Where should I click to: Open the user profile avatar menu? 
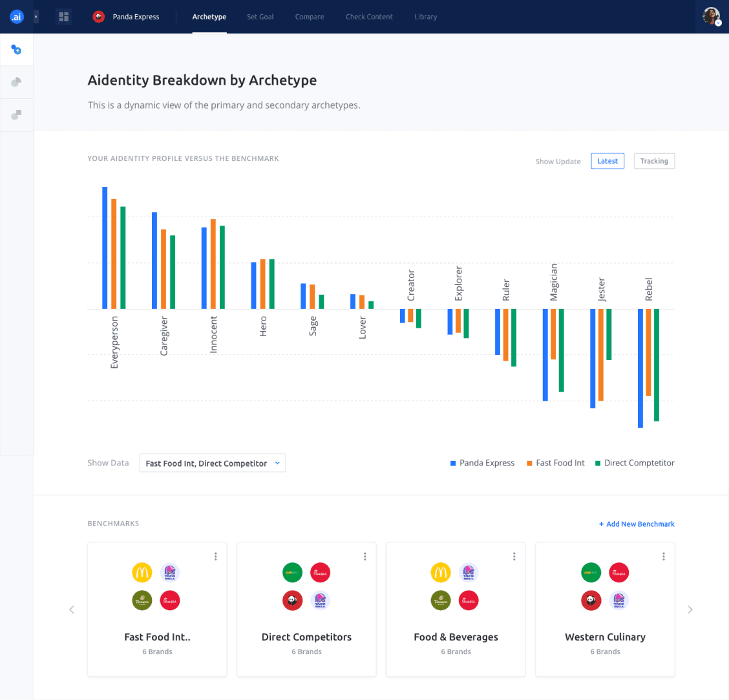pyautogui.click(x=712, y=16)
